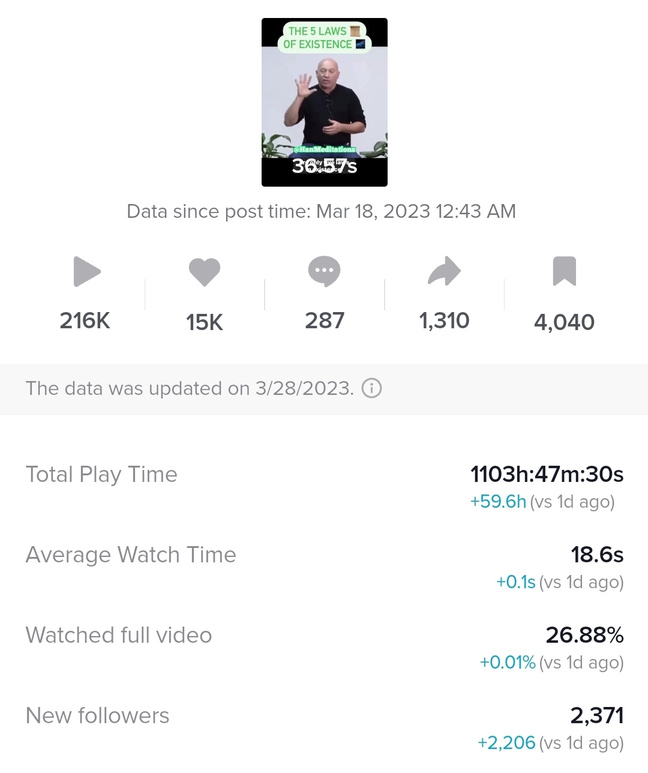Click the likes heart icon
Screen dimensions: 648x773
click(204, 271)
